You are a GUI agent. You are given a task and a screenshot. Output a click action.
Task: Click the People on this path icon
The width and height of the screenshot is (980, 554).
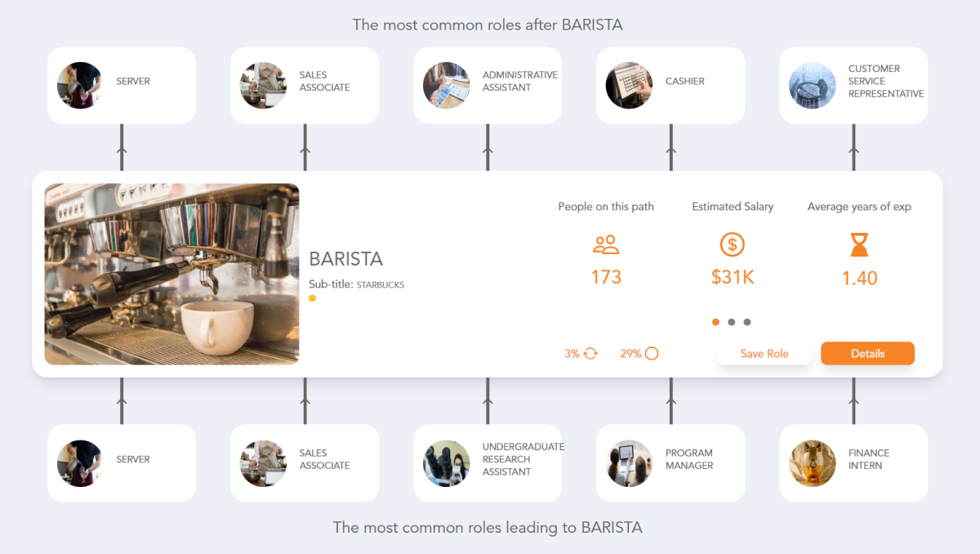[x=605, y=244]
